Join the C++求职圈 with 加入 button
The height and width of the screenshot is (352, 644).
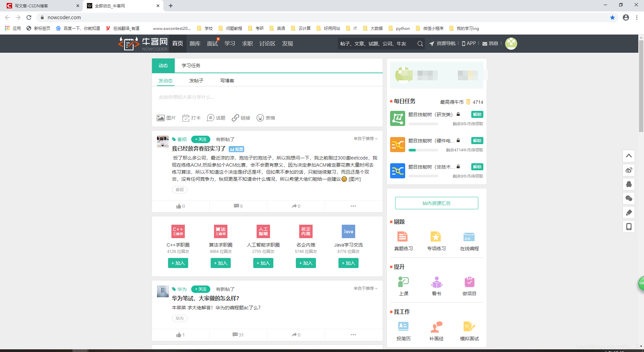(x=178, y=263)
